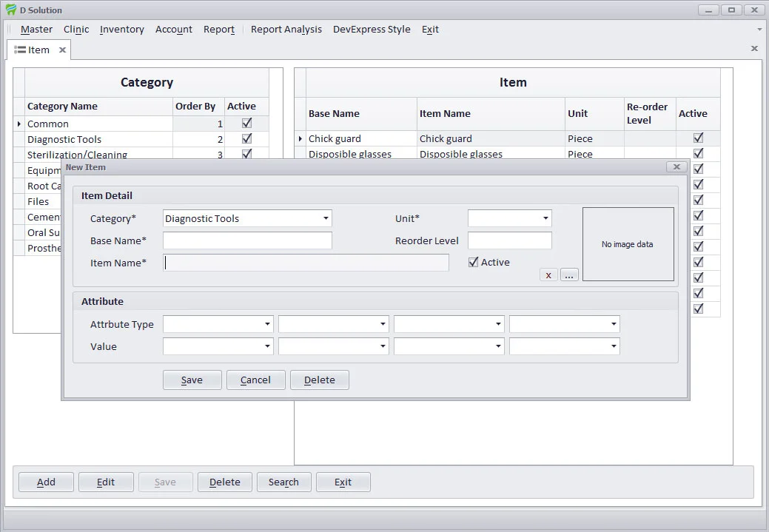The image size is (769, 532).
Task: Click the row indicator arrow beside Common
Action: (19, 124)
